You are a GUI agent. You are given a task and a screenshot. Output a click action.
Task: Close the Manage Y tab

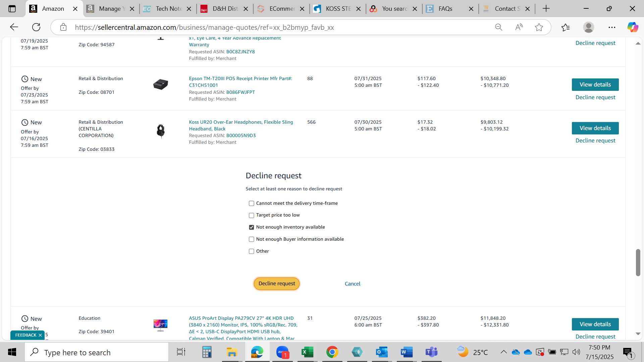point(132,9)
